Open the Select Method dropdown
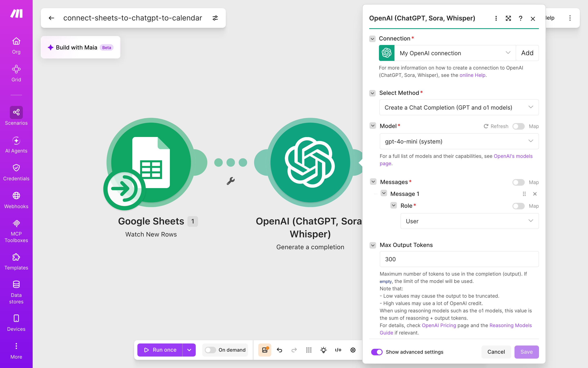 [459, 107]
